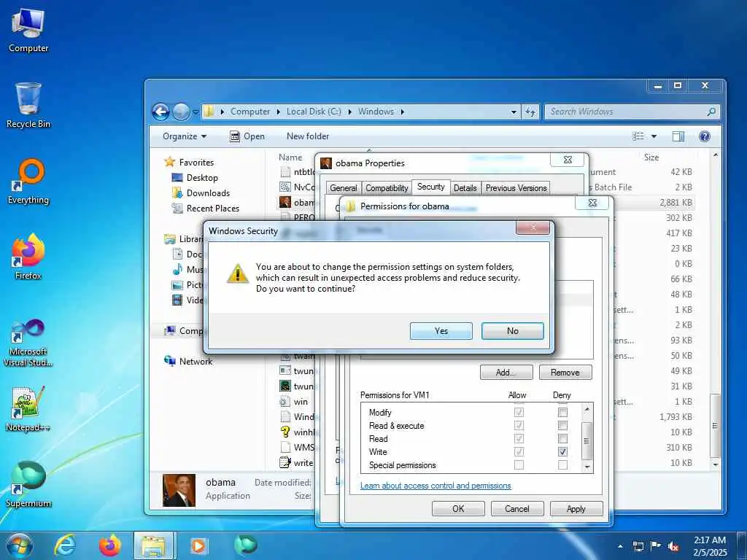Open address bar history dropdown

coord(514,112)
